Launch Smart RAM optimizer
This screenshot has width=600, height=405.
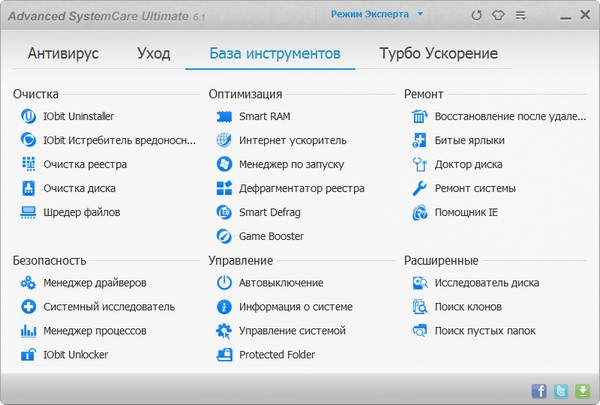(x=262, y=116)
